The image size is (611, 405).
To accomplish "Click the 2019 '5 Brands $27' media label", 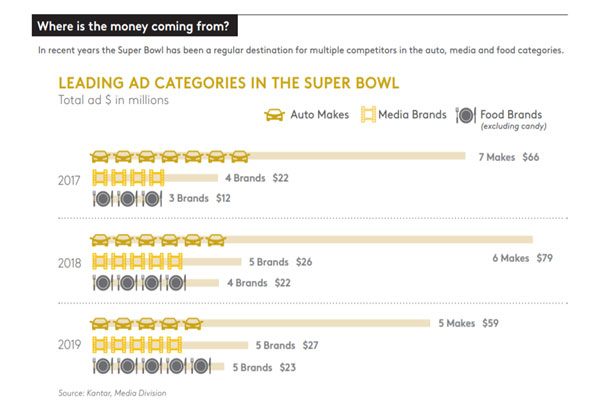I will coord(287,345).
